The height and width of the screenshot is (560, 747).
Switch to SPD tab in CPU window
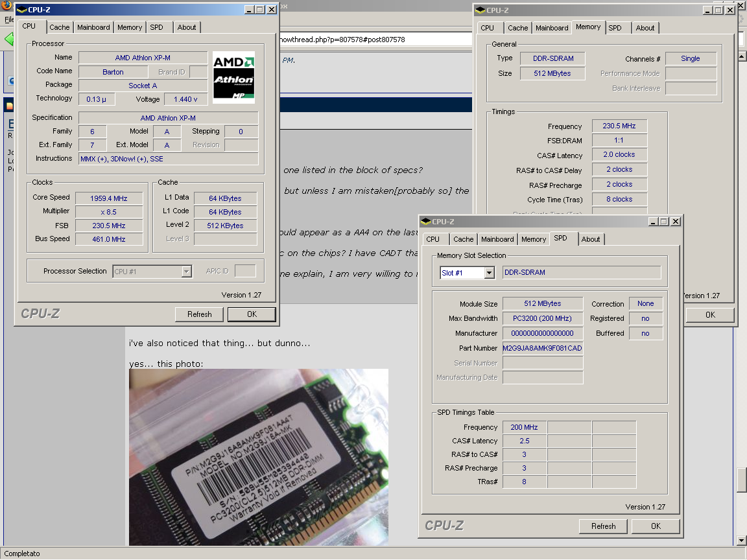(157, 27)
